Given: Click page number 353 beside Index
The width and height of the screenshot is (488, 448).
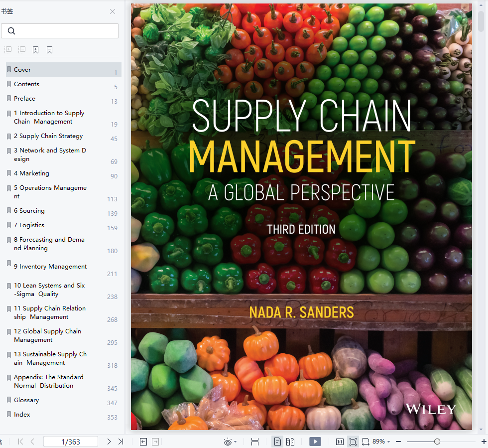Looking at the screenshot, I should coord(113,418).
